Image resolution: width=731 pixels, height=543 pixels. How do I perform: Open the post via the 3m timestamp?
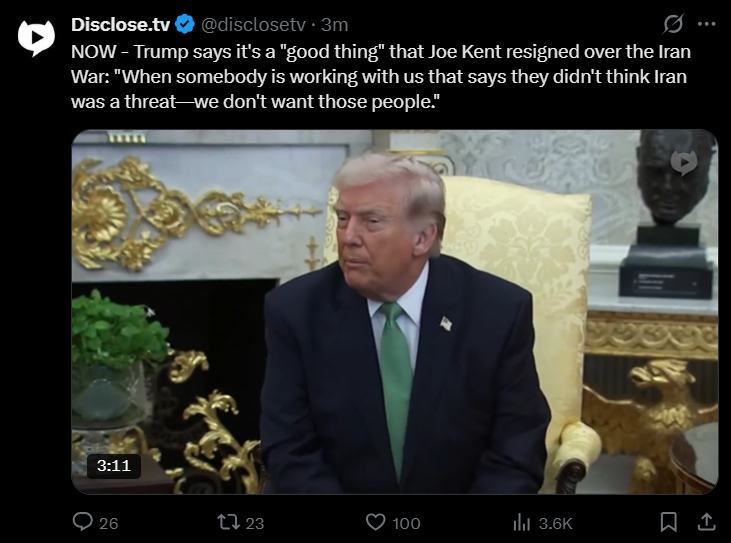[334, 25]
